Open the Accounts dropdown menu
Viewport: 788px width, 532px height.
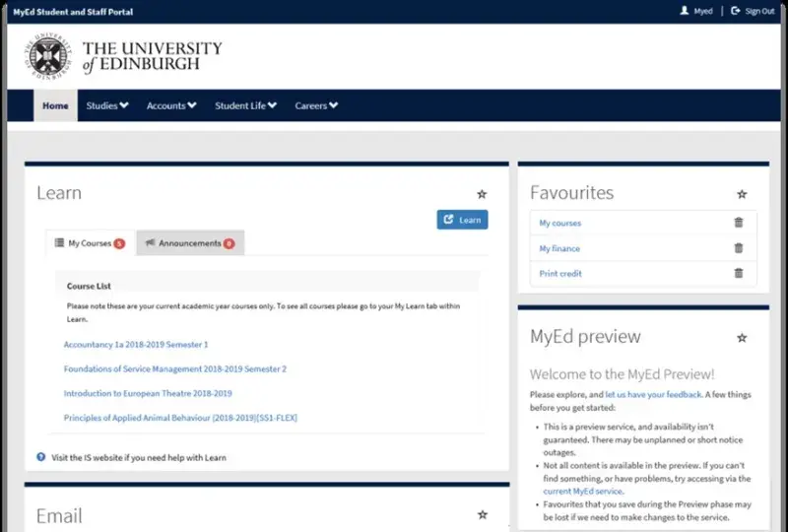171,105
